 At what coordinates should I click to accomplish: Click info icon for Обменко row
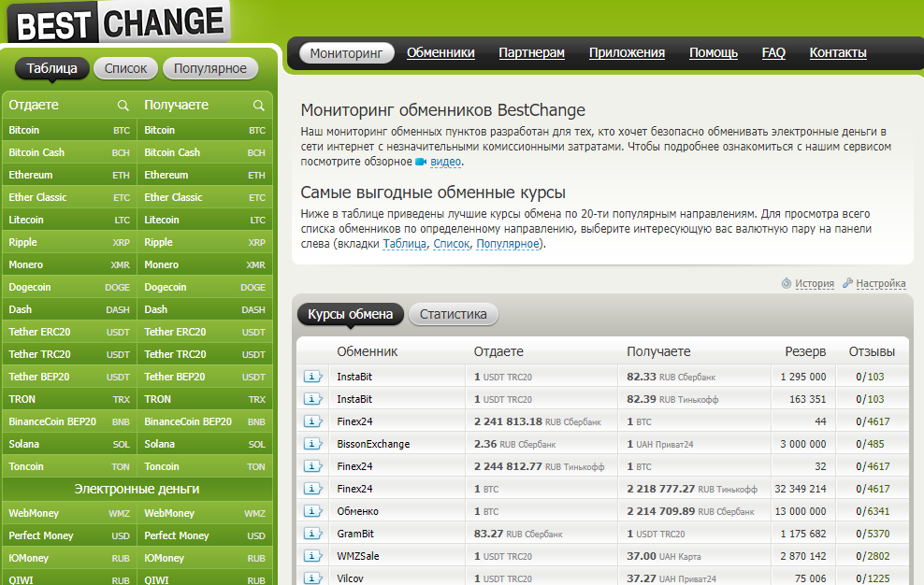pos(312,511)
